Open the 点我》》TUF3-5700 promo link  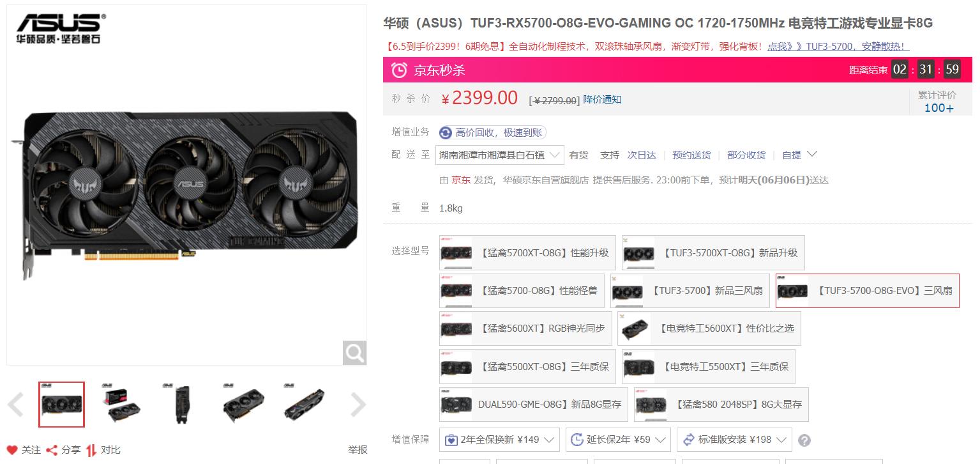(838, 46)
